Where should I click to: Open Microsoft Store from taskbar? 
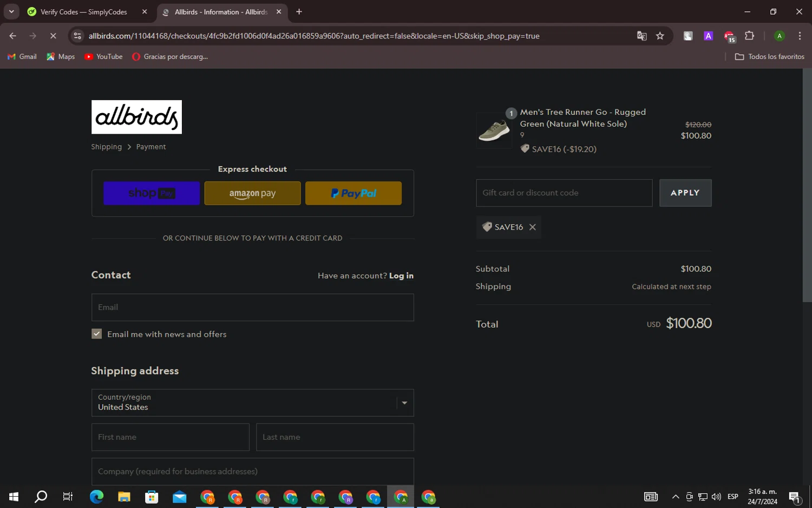click(152, 497)
